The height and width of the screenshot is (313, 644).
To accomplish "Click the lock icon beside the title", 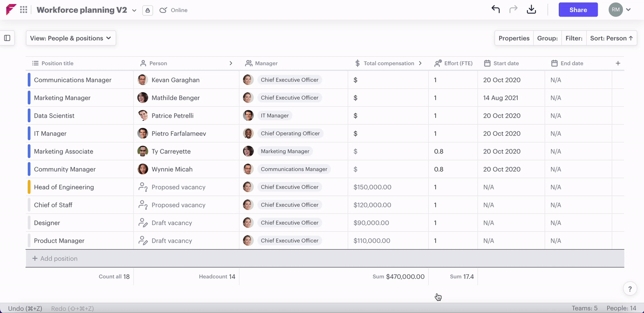I will pyautogui.click(x=147, y=10).
